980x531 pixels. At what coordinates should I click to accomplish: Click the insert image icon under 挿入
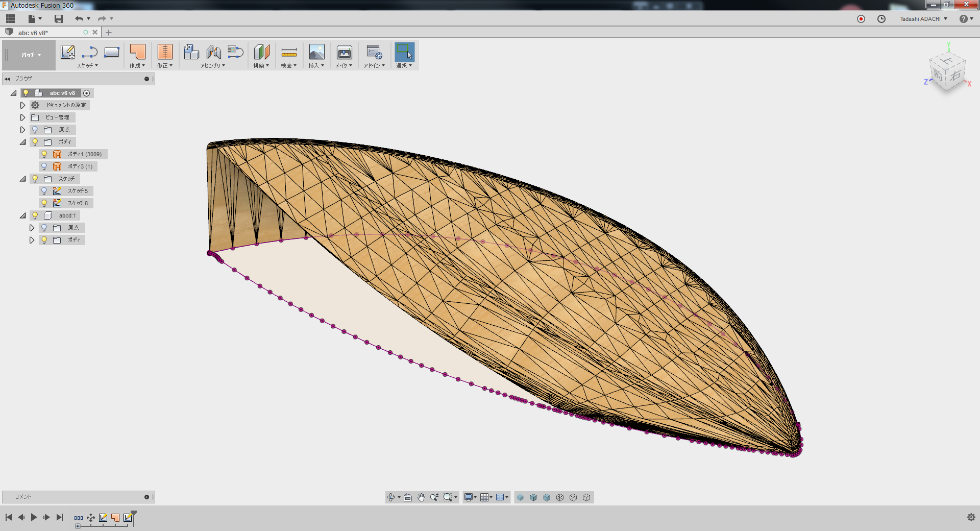(x=316, y=52)
